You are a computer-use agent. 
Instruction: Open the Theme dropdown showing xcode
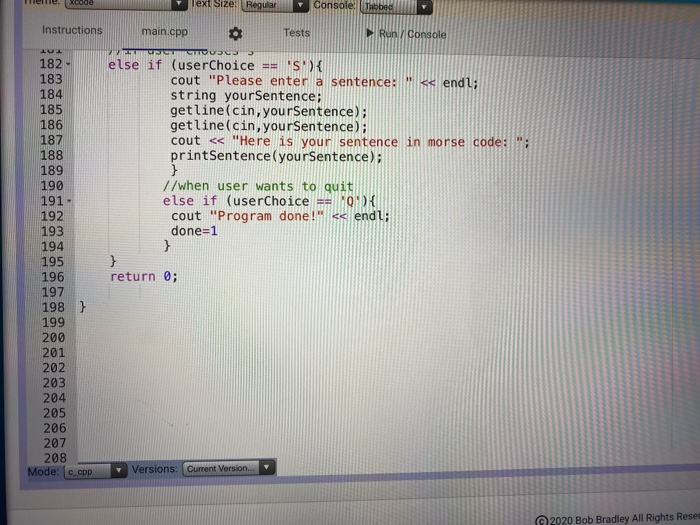point(126,4)
